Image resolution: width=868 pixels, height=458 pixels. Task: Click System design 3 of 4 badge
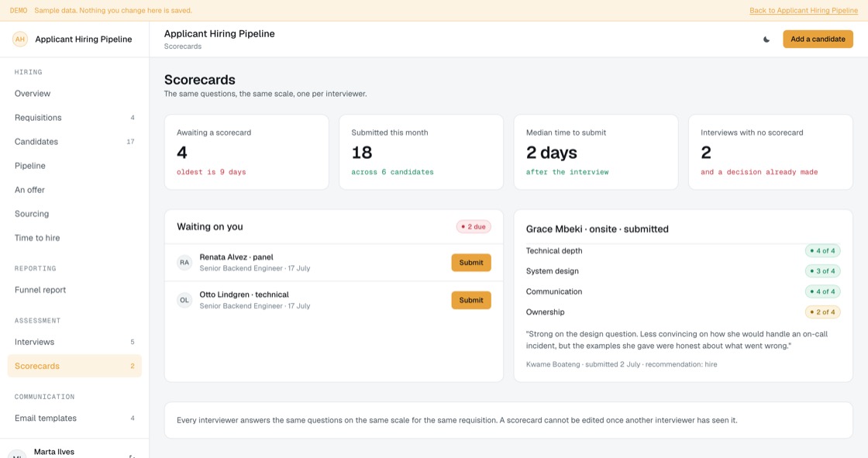(822, 271)
